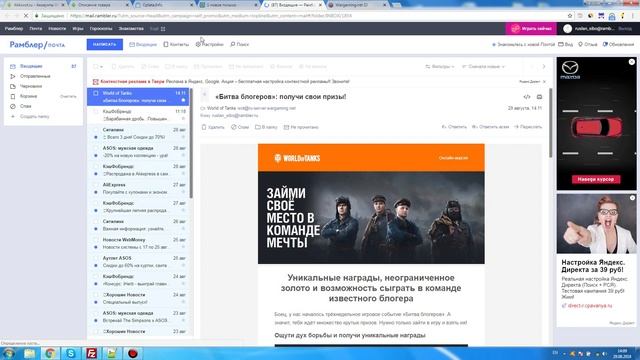Open the Chrome three-dot menu

click(x=633, y=16)
